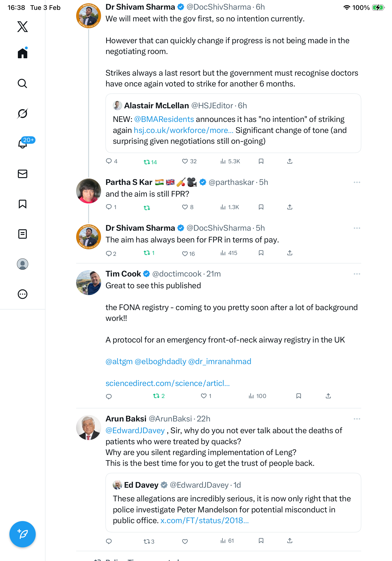Tap the compose new post button
The width and height of the screenshot is (392, 561).
tap(23, 534)
